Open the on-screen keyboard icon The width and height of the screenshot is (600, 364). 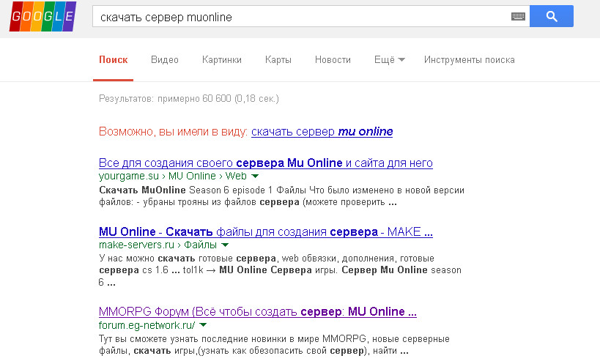pos(518,16)
